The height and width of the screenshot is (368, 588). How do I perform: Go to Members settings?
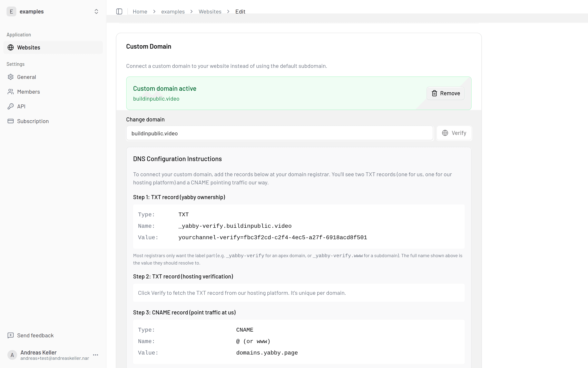pyautogui.click(x=53, y=92)
